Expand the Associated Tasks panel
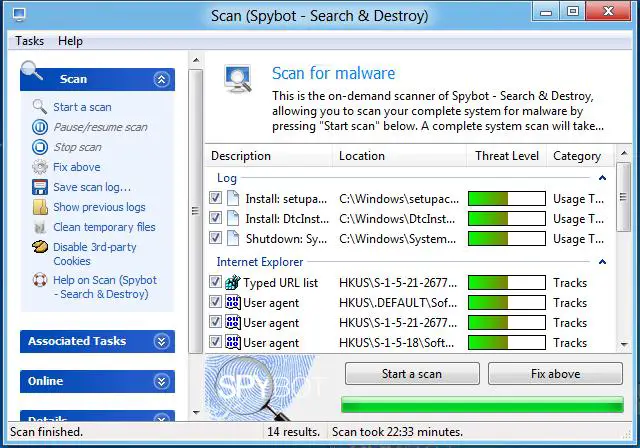This screenshot has height=448, width=640. pos(161,341)
